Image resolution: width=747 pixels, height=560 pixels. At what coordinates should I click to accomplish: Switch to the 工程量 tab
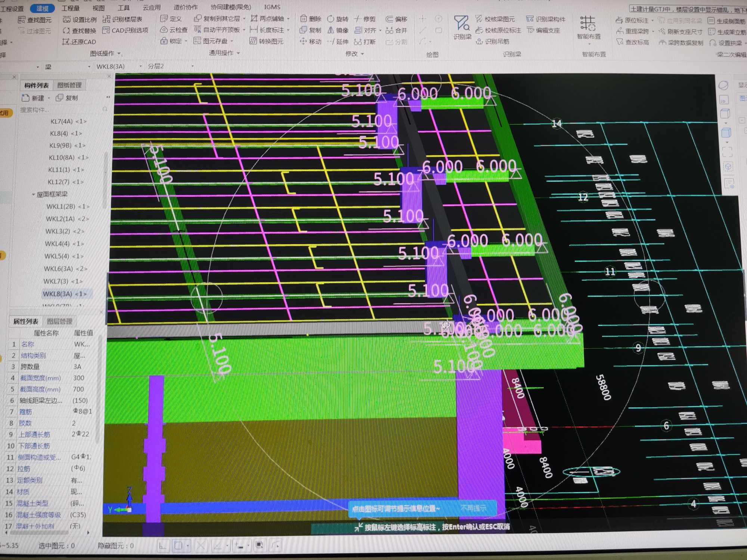[71, 8]
